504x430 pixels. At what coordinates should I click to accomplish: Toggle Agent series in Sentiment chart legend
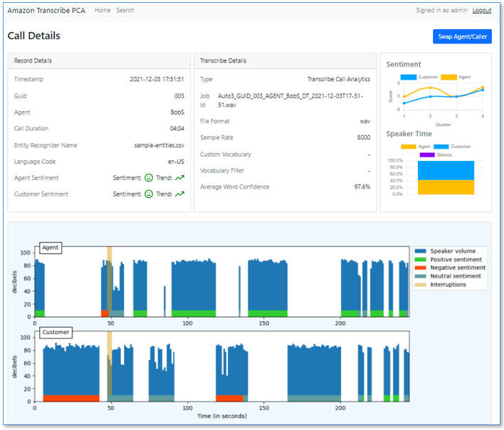point(456,77)
